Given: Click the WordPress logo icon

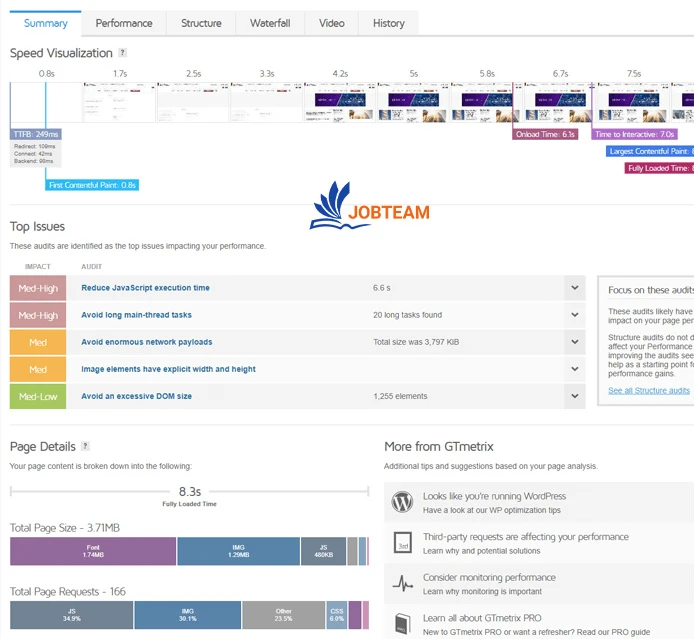Looking at the screenshot, I should (402, 502).
